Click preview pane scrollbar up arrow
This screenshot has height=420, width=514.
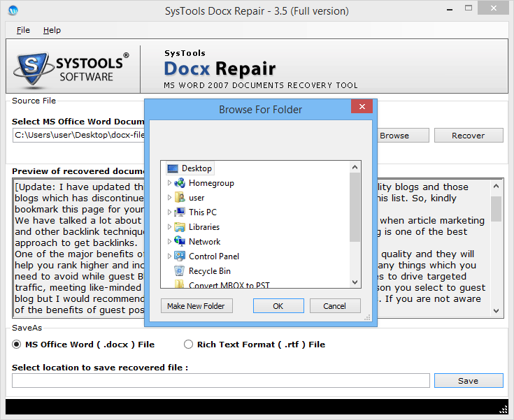[497, 186]
